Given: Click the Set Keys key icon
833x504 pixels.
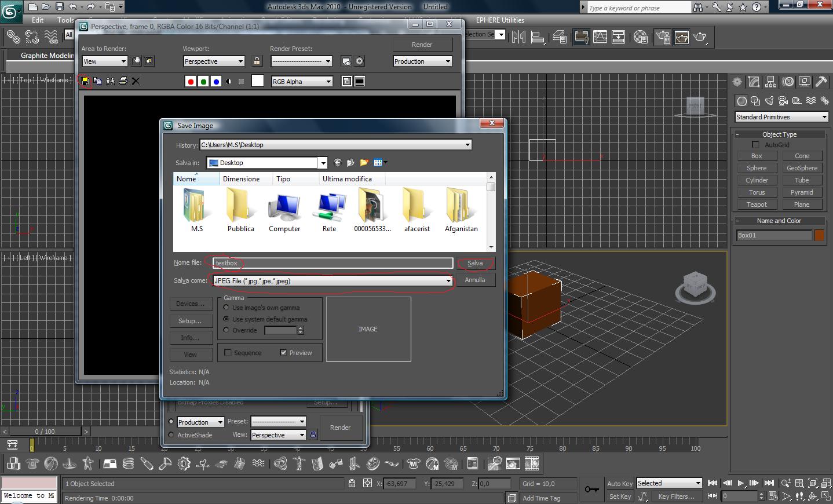Looking at the screenshot, I should click(x=591, y=490).
